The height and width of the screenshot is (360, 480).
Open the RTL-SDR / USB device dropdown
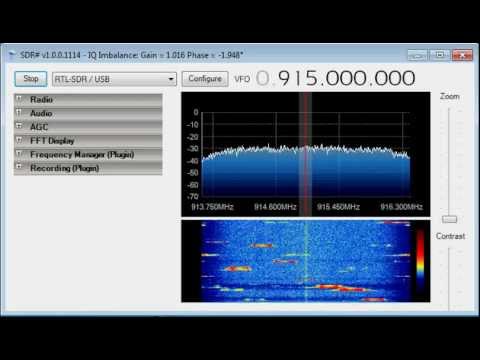pos(114,79)
